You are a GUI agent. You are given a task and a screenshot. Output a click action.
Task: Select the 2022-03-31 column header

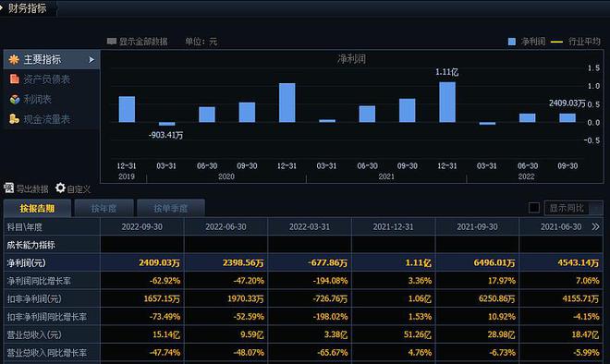(310, 226)
